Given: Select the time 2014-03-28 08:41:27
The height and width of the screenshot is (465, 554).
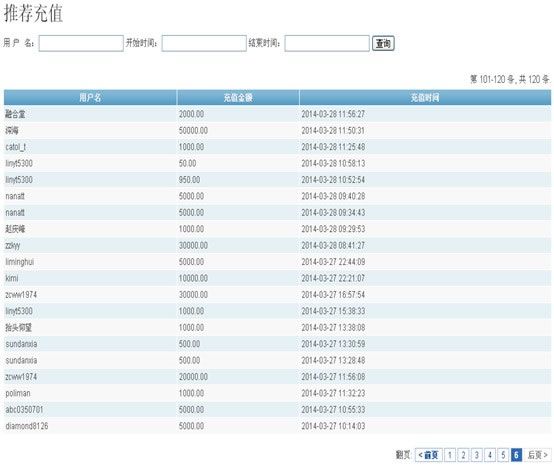Looking at the screenshot, I should 333,246.
